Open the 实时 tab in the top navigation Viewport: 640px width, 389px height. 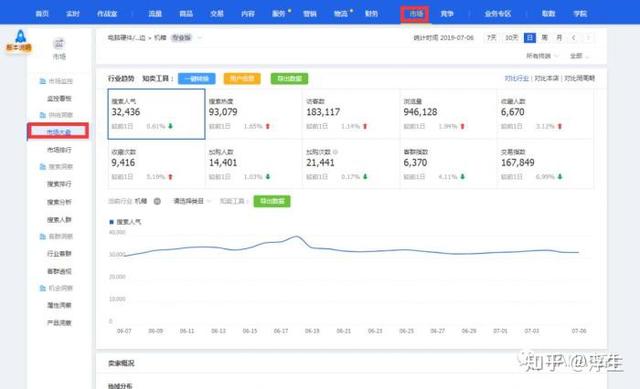pyautogui.click(x=73, y=13)
